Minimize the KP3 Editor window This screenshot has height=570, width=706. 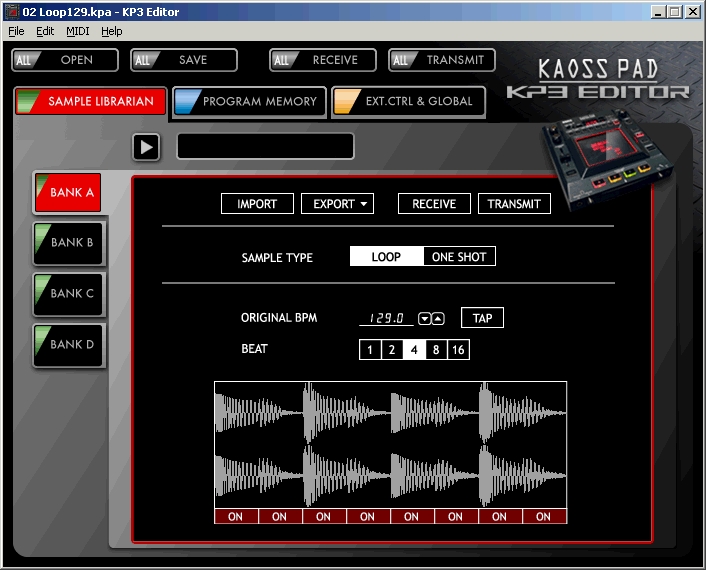658,12
